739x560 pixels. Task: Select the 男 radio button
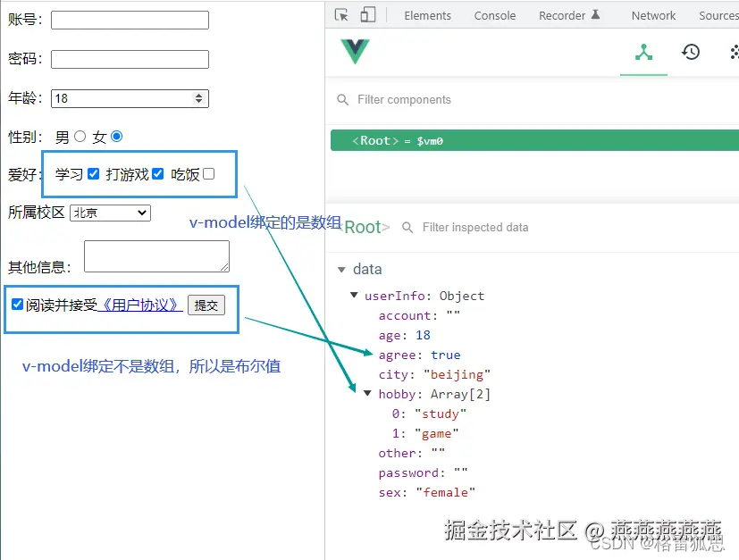80,137
